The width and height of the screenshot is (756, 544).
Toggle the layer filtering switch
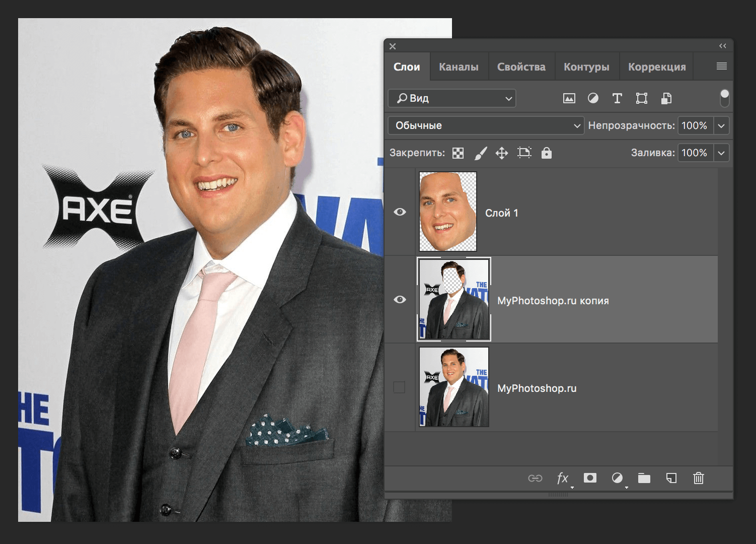(x=724, y=98)
